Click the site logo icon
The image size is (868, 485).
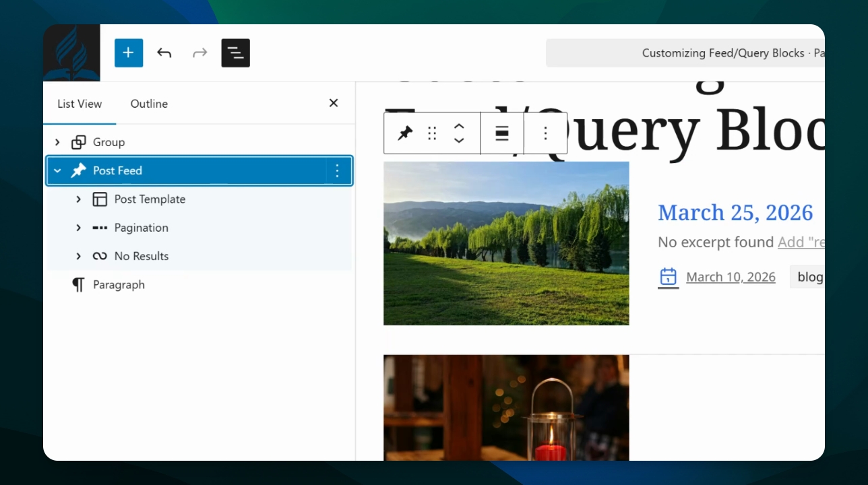[x=71, y=53]
